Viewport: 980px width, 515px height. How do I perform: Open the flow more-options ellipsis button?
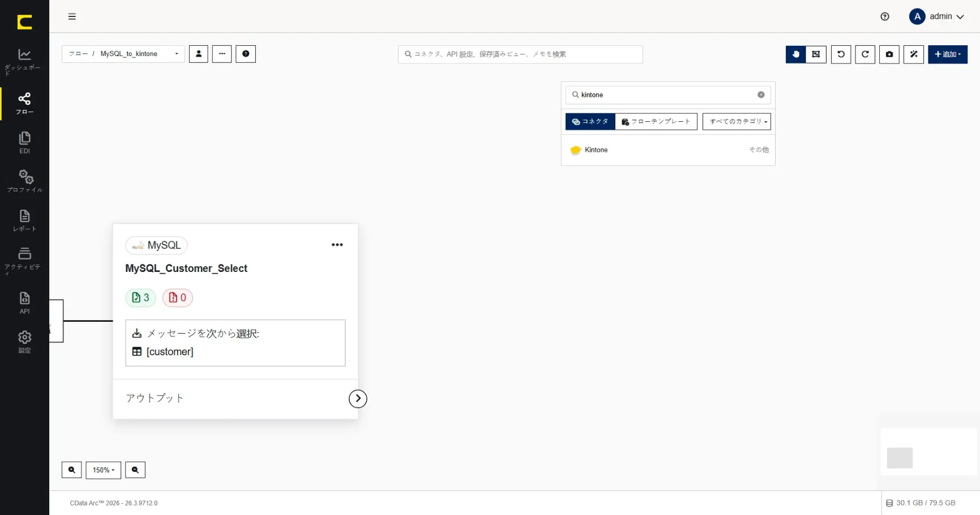coord(222,54)
